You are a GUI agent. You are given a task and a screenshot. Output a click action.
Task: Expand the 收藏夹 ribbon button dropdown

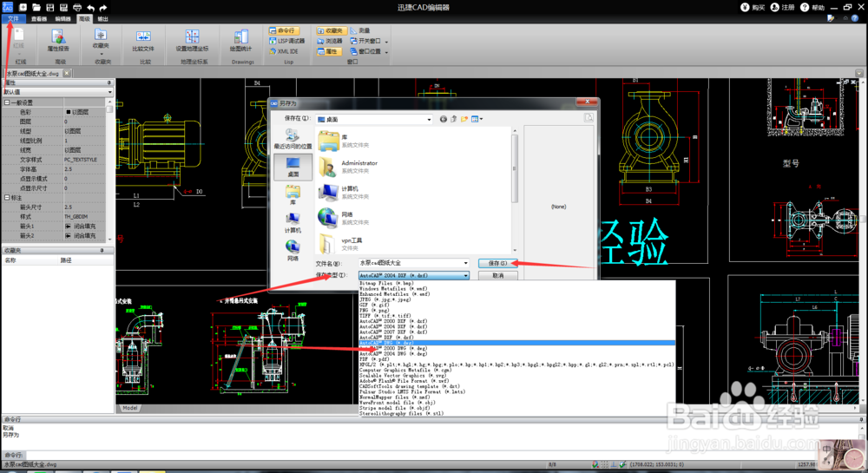101,54
